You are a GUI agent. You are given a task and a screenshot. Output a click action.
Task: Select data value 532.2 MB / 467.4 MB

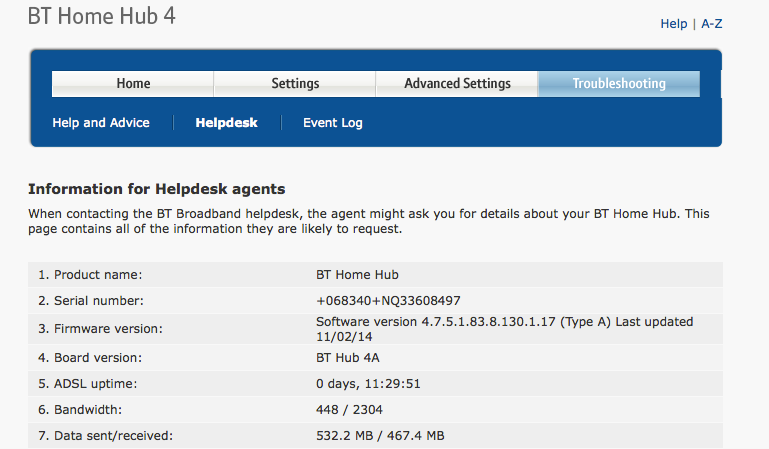coord(380,435)
